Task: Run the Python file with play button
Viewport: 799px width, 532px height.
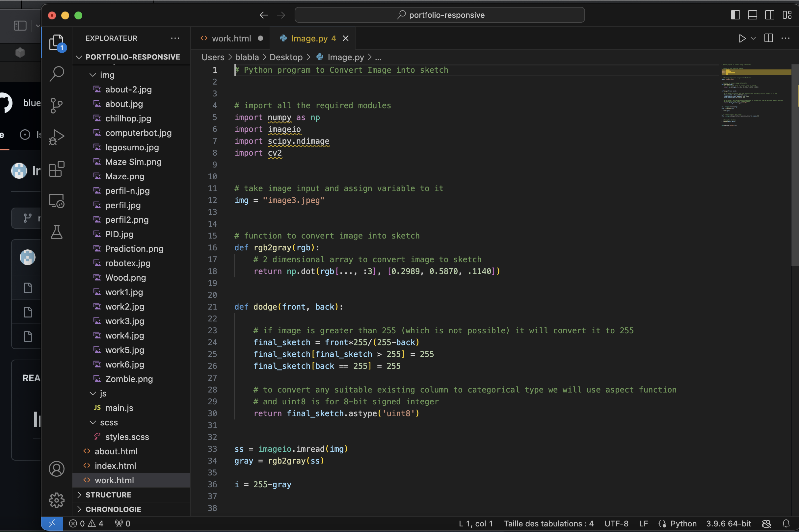Action: [x=742, y=38]
